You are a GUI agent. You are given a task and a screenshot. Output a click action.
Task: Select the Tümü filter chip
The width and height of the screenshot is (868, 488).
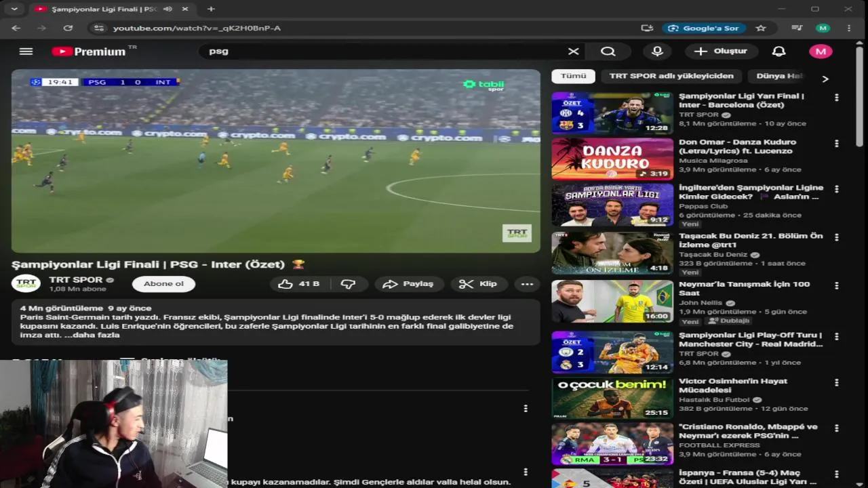pyautogui.click(x=573, y=76)
